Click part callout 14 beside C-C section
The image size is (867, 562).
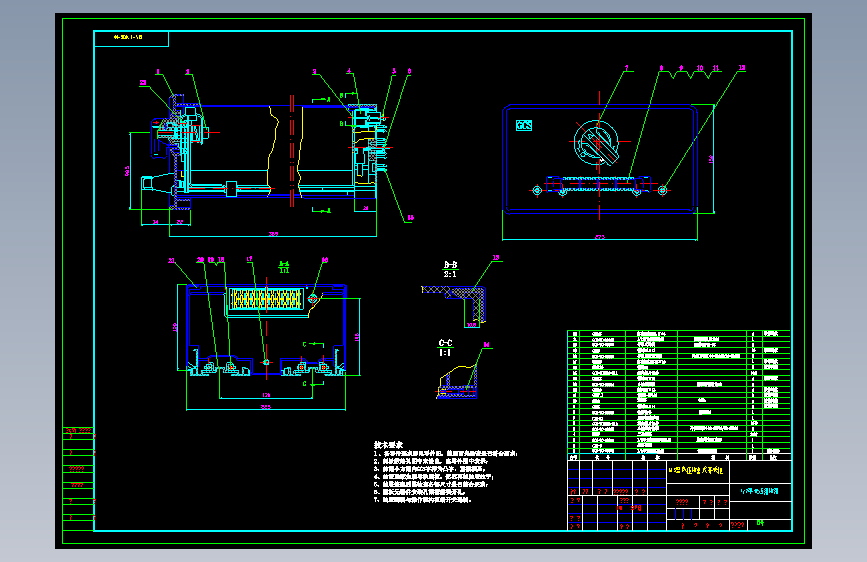(487, 345)
